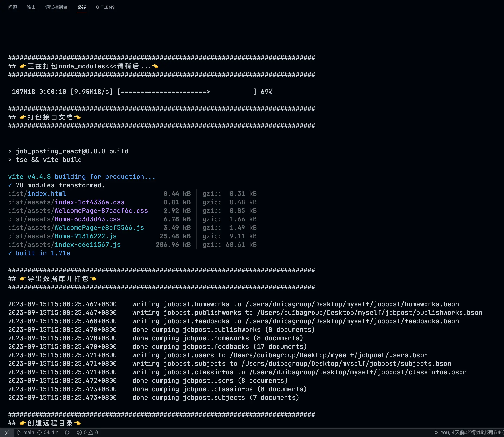Open the GITLENS panel tab

click(105, 7)
